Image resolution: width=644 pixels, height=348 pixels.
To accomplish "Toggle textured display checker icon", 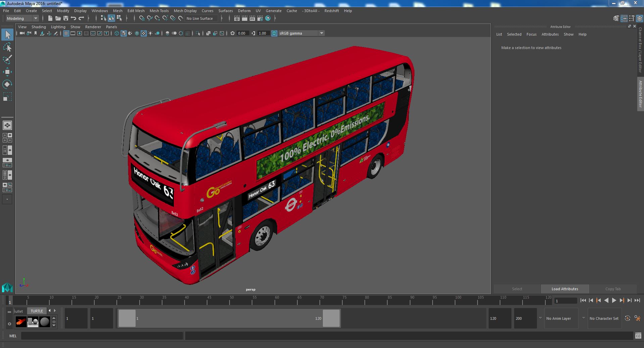I will click(x=144, y=33).
